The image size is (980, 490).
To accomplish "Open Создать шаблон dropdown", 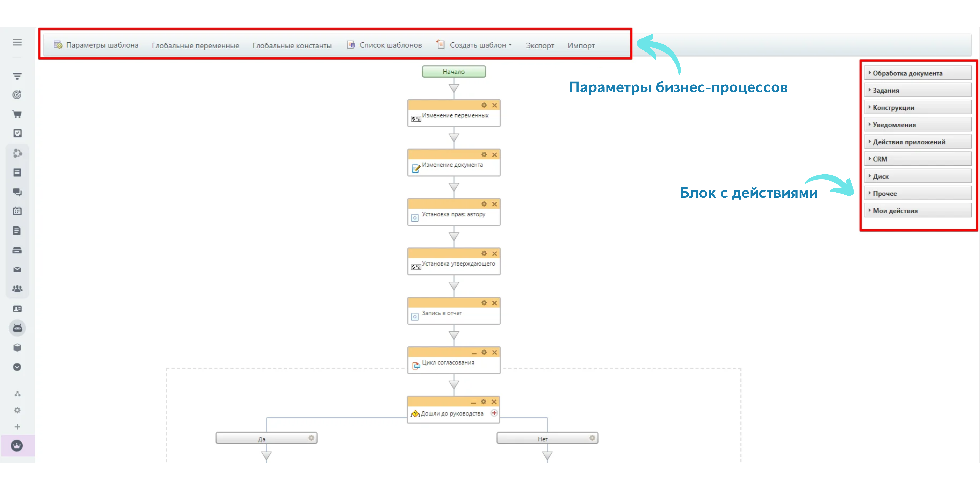I will point(478,45).
